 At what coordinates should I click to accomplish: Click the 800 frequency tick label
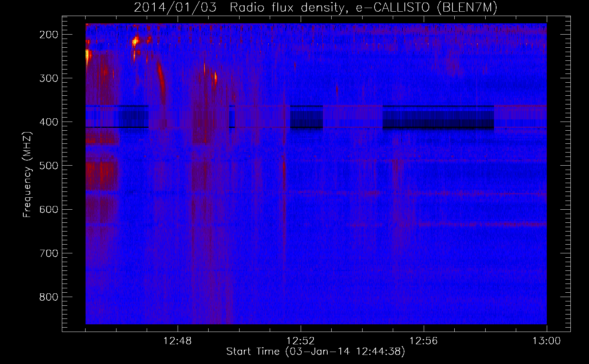click(48, 297)
